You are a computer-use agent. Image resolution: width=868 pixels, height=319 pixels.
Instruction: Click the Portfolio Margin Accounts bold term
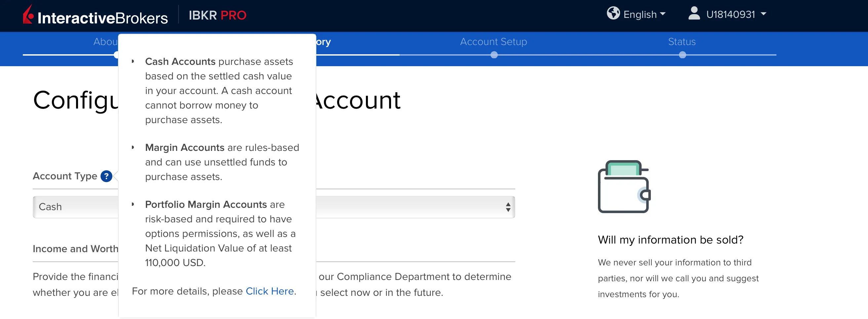point(206,205)
